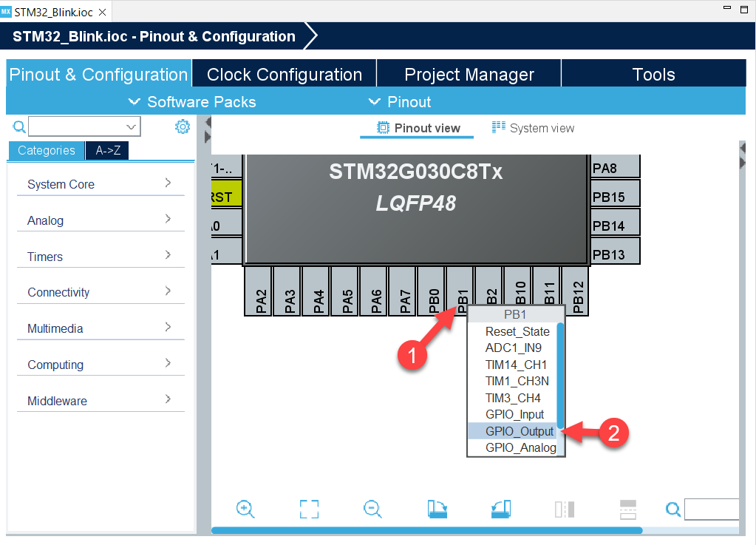Expand the Software Packs menu
Image resolution: width=756 pixels, height=545 pixels.
(192, 102)
